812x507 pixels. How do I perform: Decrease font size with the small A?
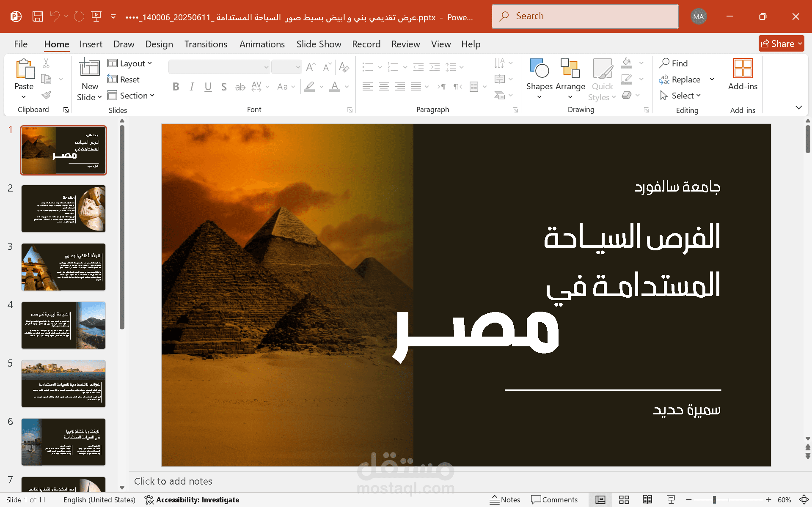click(x=327, y=67)
